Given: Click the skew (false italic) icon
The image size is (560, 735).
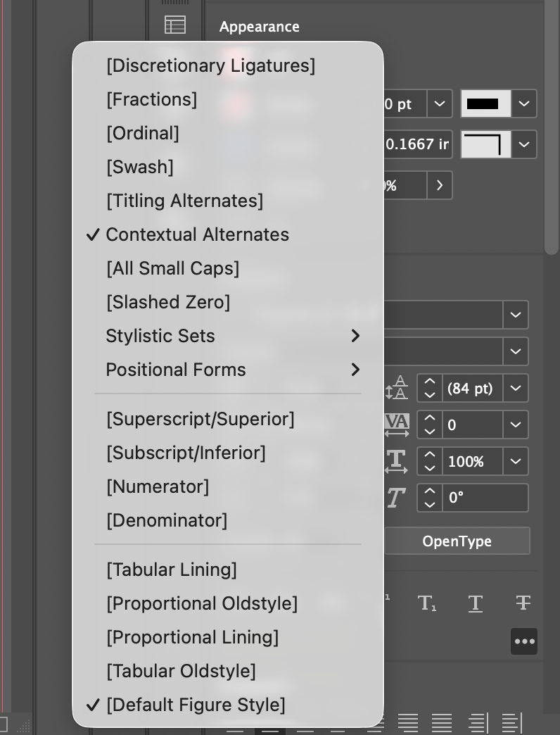Looking at the screenshot, I should pos(396,498).
